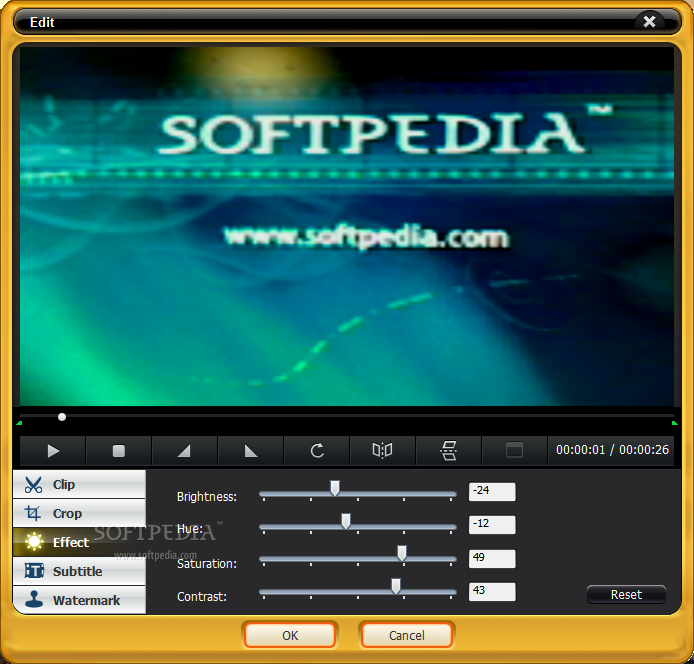Flip the video horizontally
The height and width of the screenshot is (664, 694).
382,451
